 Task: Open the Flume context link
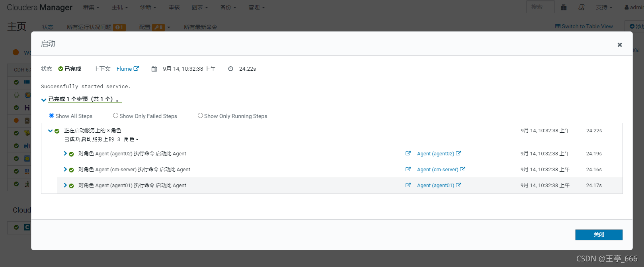point(124,69)
